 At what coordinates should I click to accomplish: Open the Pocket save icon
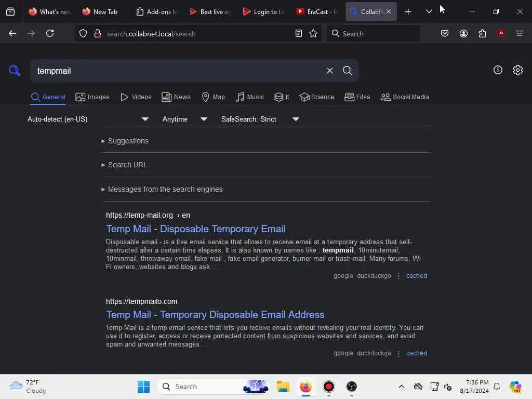pyautogui.click(x=445, y=33)
